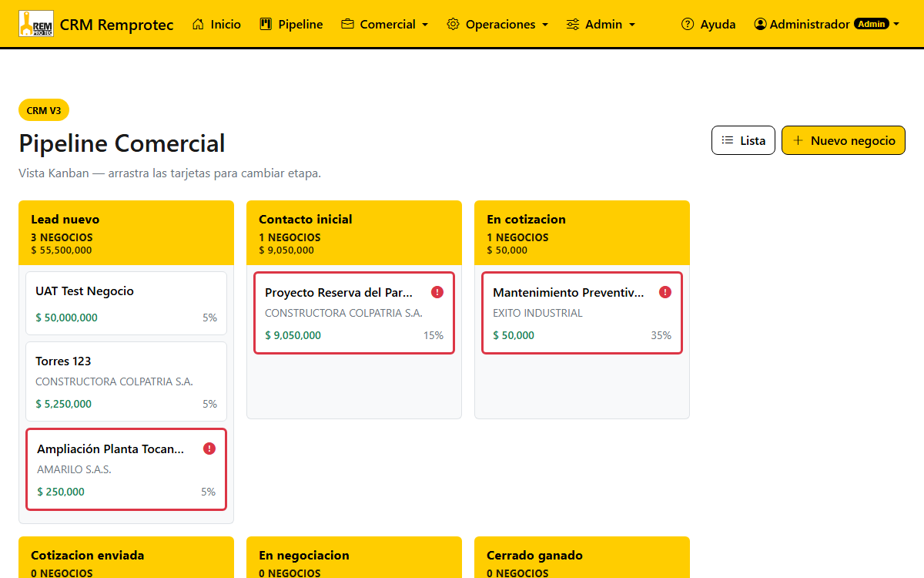Create a Nuevo negocio
The image size is (924, 578).
843,140
